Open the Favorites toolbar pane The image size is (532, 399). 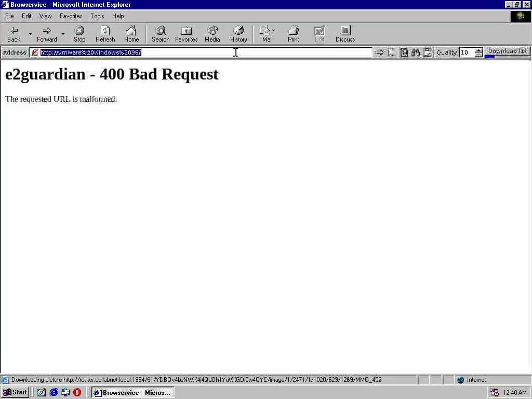click(x=187, y=34)
